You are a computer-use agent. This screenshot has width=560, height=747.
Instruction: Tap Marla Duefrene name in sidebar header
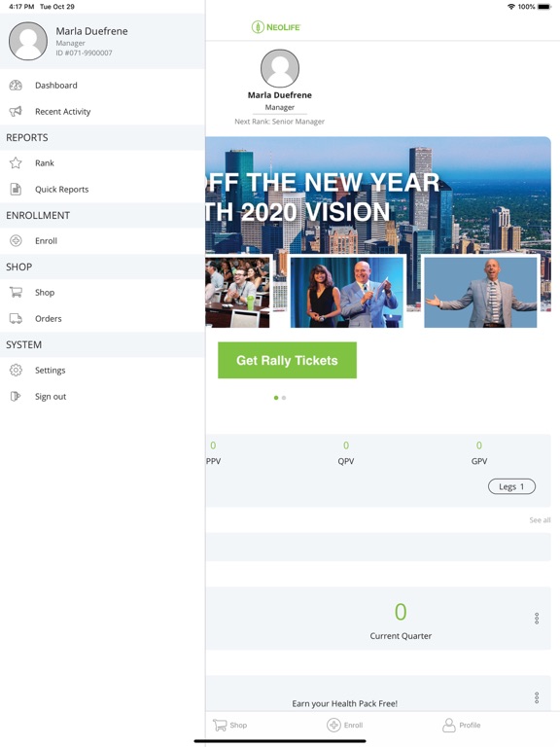coord(92,31)
